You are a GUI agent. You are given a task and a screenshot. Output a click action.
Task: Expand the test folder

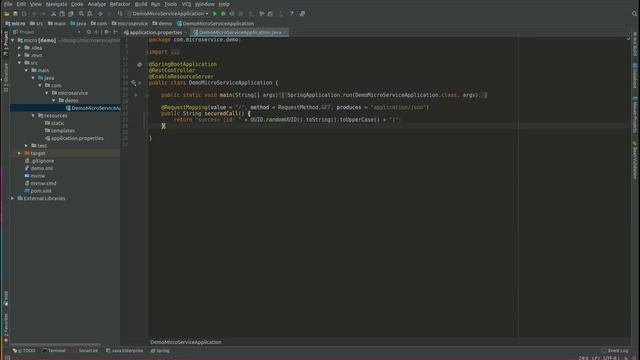coord(27,146)
